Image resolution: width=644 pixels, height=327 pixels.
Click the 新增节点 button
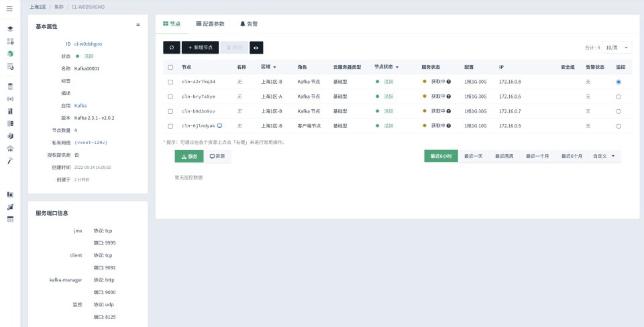tap(199, 48)
